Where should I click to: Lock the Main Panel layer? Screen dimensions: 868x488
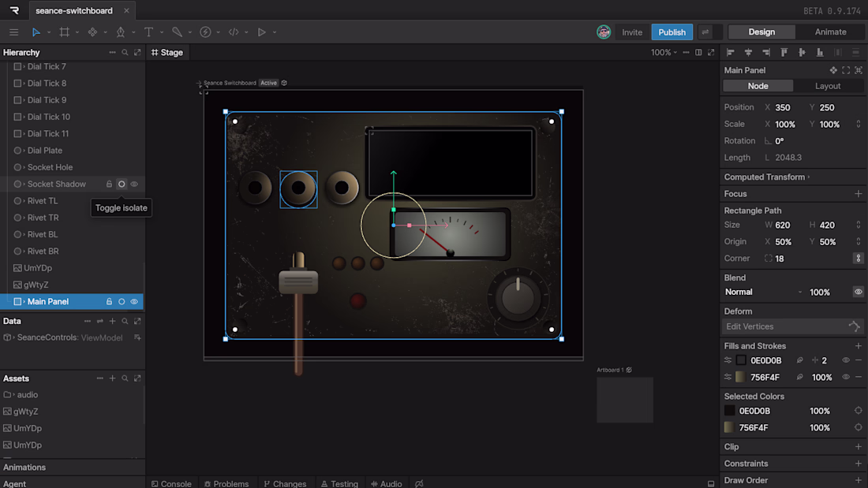(x=109, y=301)
